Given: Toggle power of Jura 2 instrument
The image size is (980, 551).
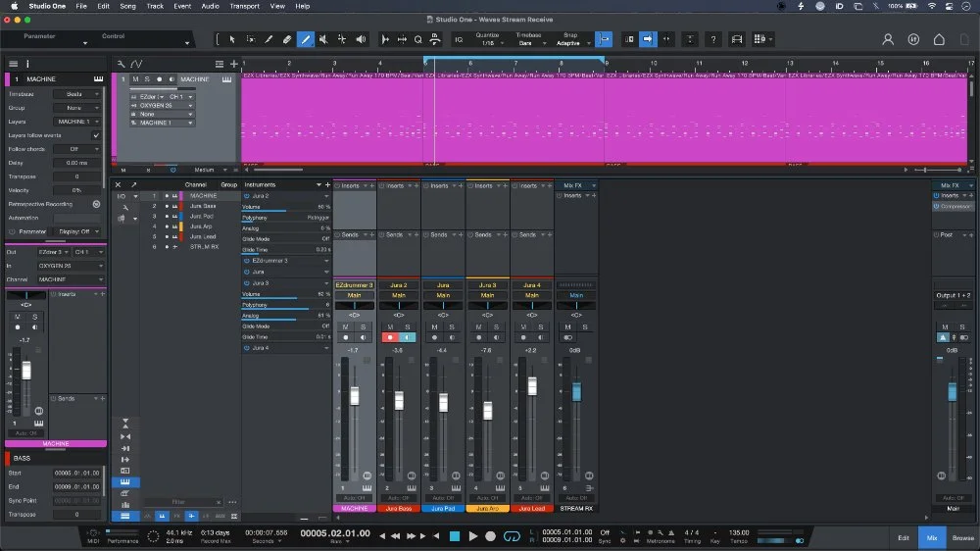Looking at the screenshot, I should click(246, 196).
